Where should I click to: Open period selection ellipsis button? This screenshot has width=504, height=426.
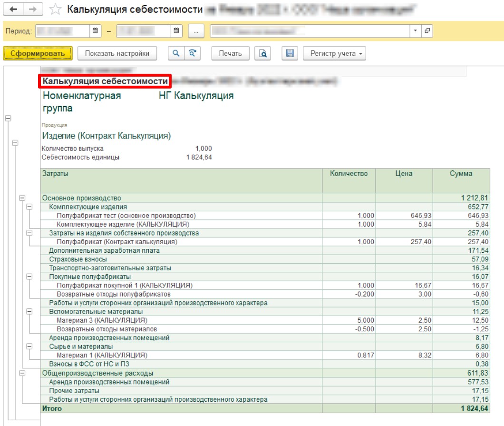pyautogui.click(x=196, y=31)
